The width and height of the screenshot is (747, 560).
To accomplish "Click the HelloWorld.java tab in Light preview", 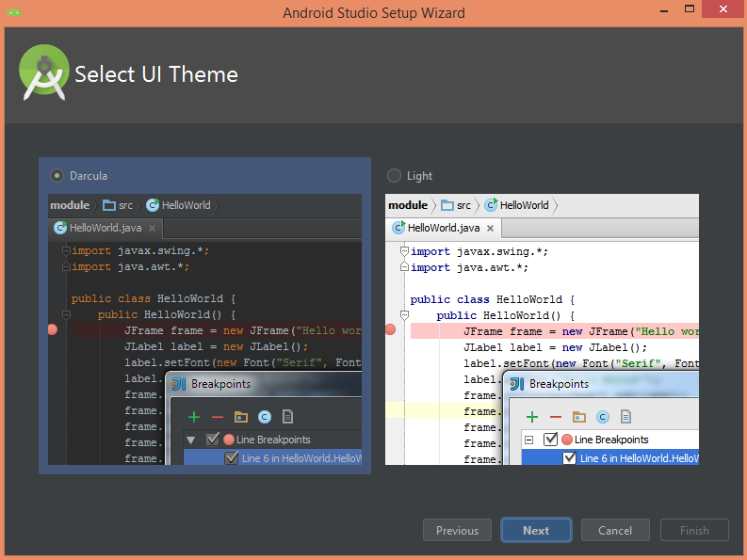I will point(444,228).
